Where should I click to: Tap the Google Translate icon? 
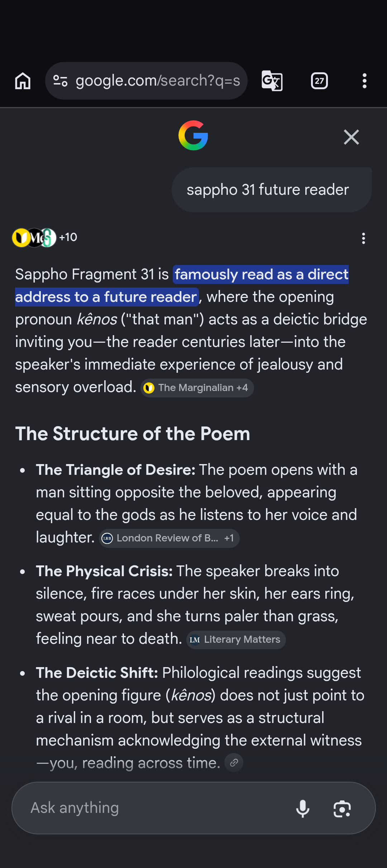(x=272, y=81)
